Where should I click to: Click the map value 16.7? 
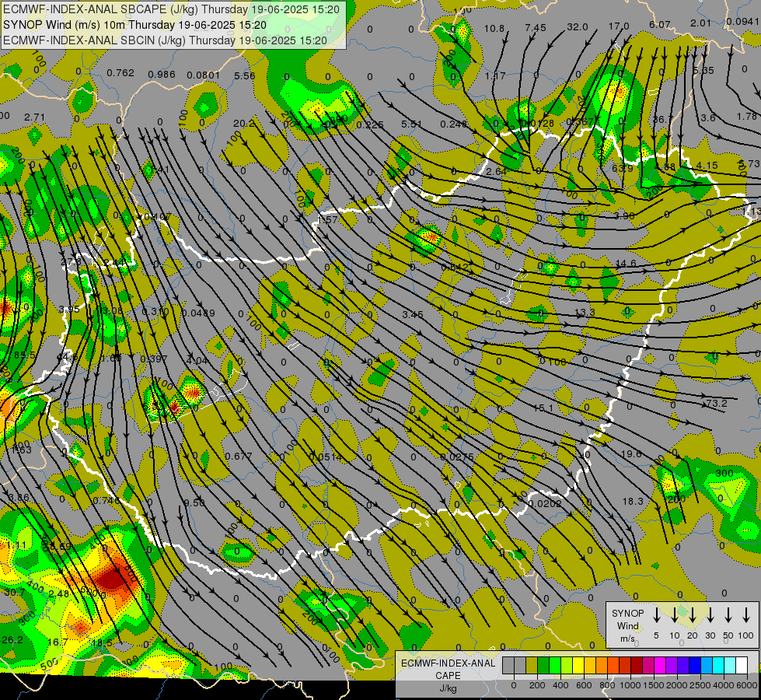(x=58, y=642)
